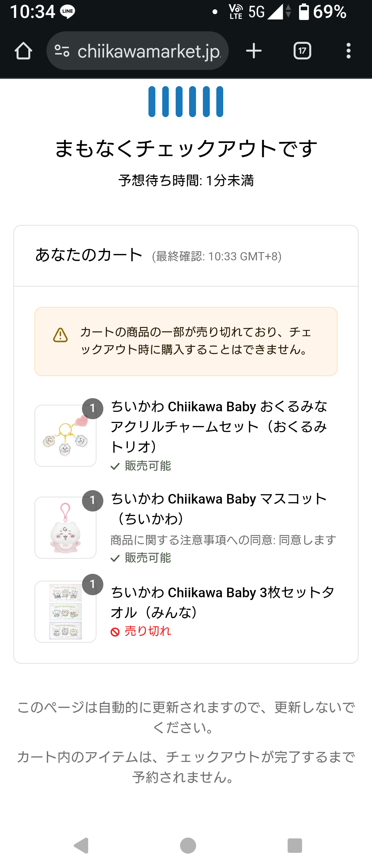Tap the red 売り切れ sold-out icon
Image resolution: width=372 pixels, height=868 pixels.
pos(115,632)
